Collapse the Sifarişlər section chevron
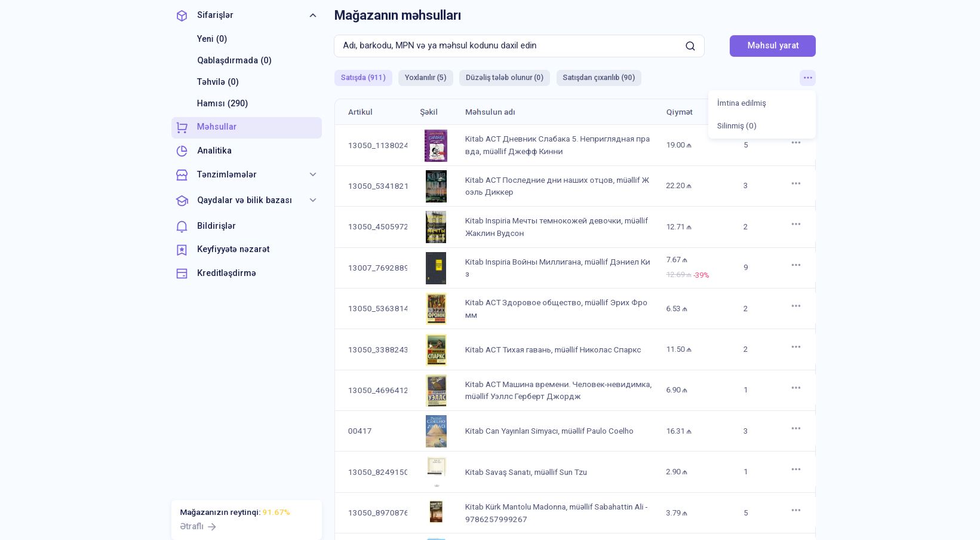This screenshot has height=540, width=980. tap(313, 16)
